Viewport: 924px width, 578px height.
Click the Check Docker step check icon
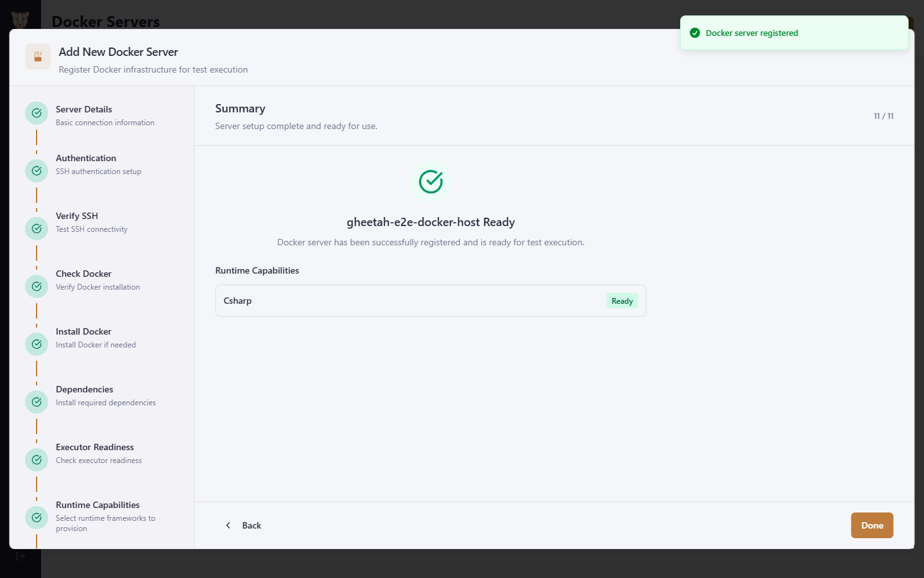[x=37, y=286]
